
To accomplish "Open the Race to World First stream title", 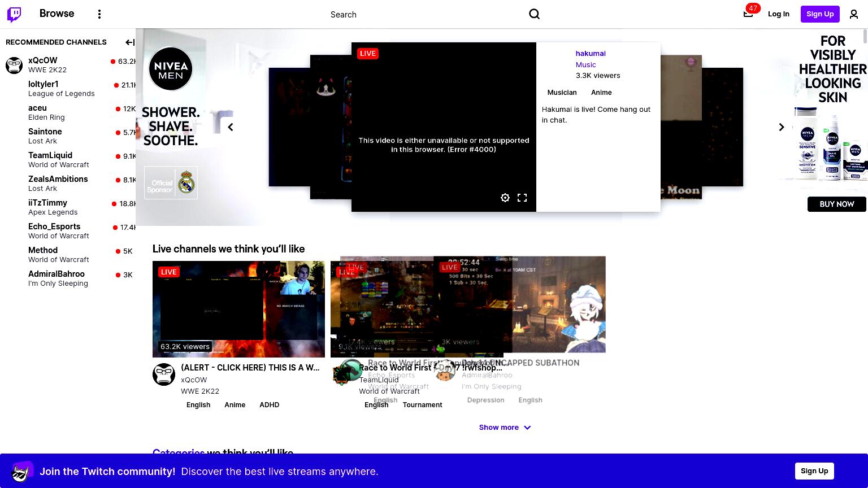I will tap(431, 368).
